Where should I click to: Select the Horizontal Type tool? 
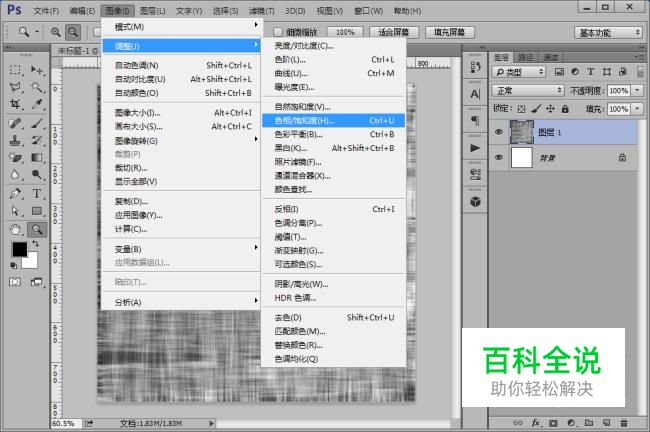pyautogui.click(x=37, y=194)
